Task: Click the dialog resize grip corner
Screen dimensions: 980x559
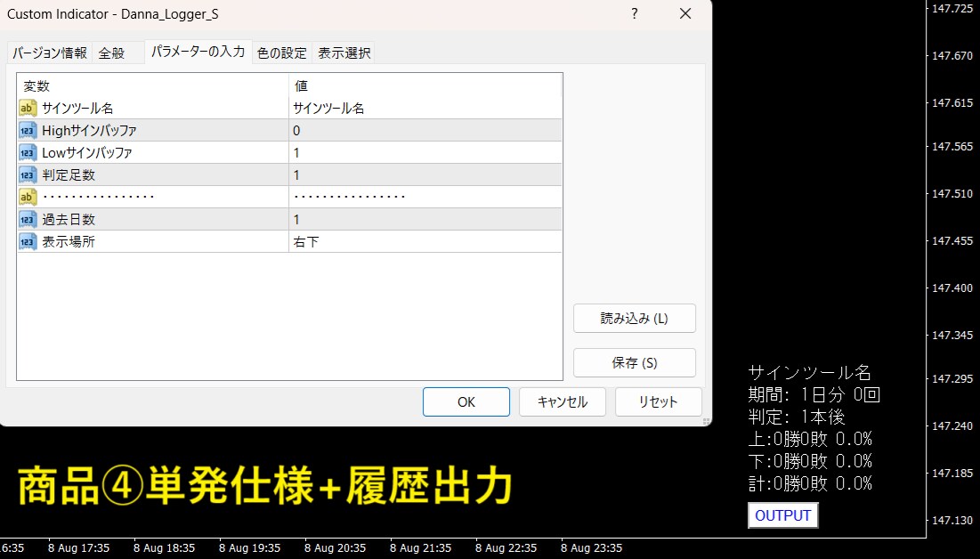Action: point(706,421)
